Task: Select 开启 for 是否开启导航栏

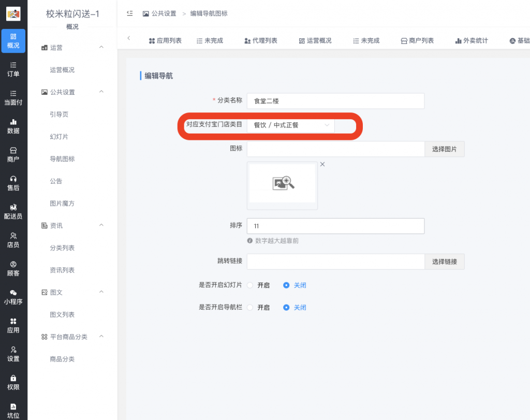Action: click(249, 307)
